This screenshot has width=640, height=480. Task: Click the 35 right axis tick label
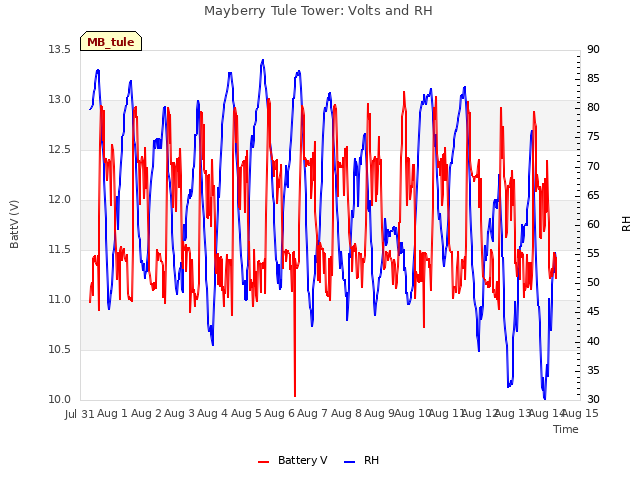pos(593,371)
